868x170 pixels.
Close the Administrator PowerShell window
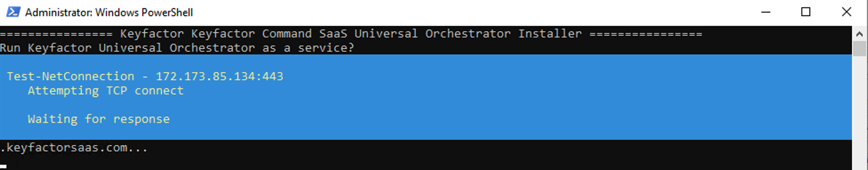(846, 12)
